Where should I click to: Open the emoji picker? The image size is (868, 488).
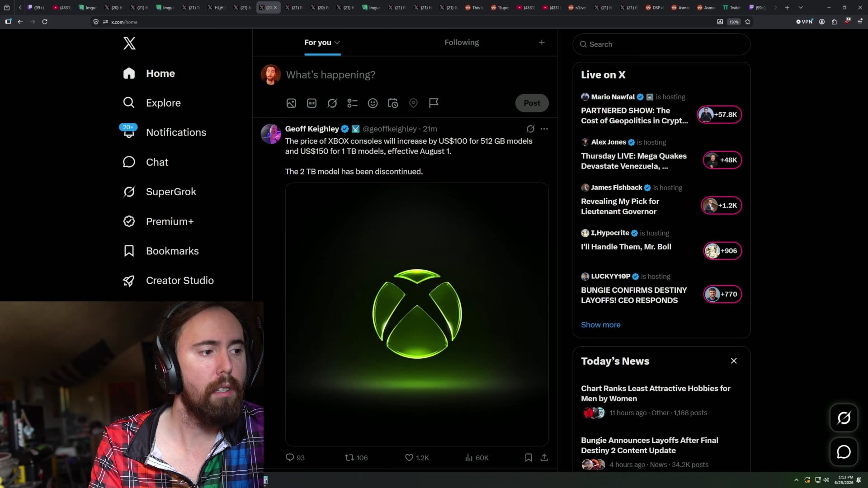373,103
